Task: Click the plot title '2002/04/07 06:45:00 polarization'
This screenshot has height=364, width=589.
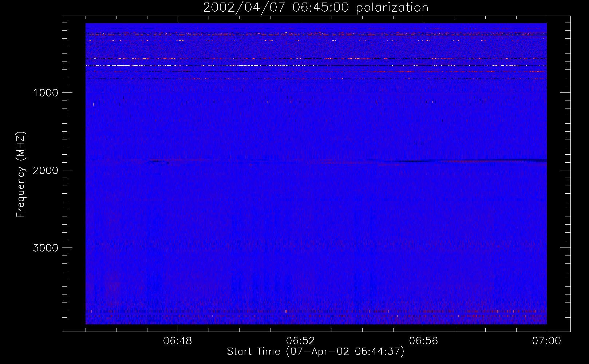Action: click(316, 8)
